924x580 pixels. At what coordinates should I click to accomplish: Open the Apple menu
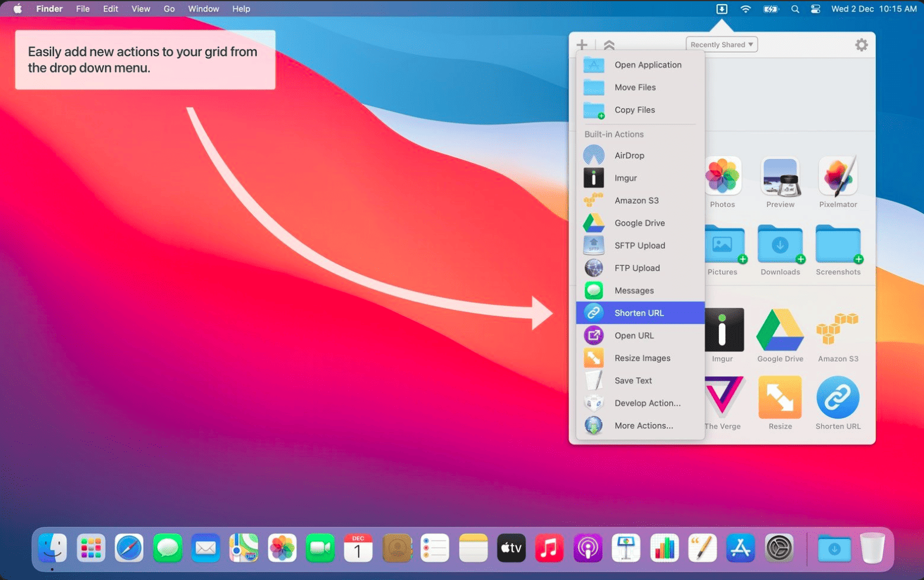click(x=18, y=9)
